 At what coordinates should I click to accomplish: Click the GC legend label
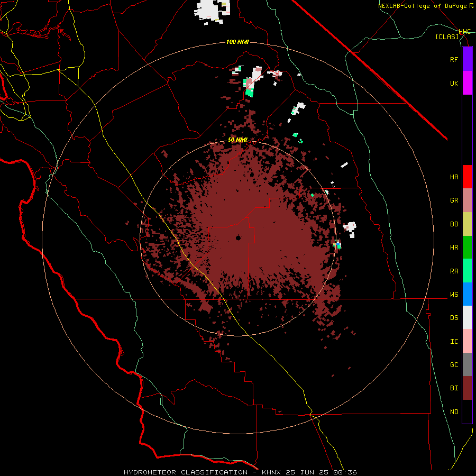pos(454,365)
